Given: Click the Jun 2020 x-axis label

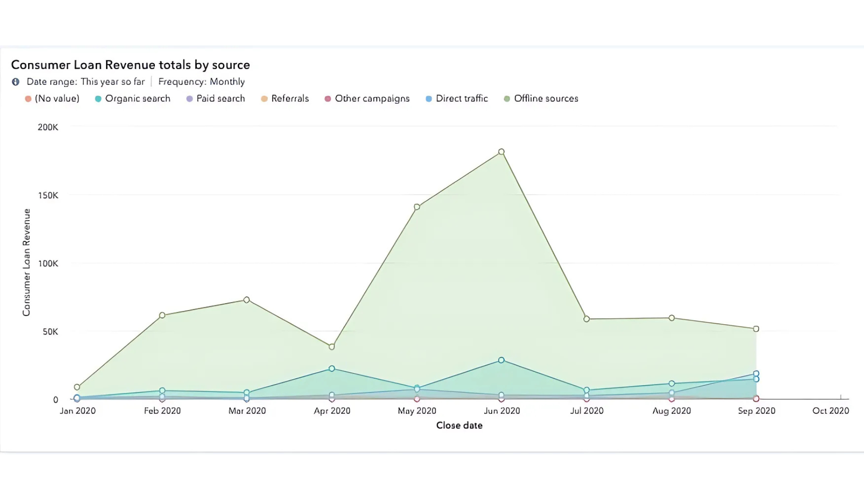Looking at the screenshot, I should [x=502, y=411].
